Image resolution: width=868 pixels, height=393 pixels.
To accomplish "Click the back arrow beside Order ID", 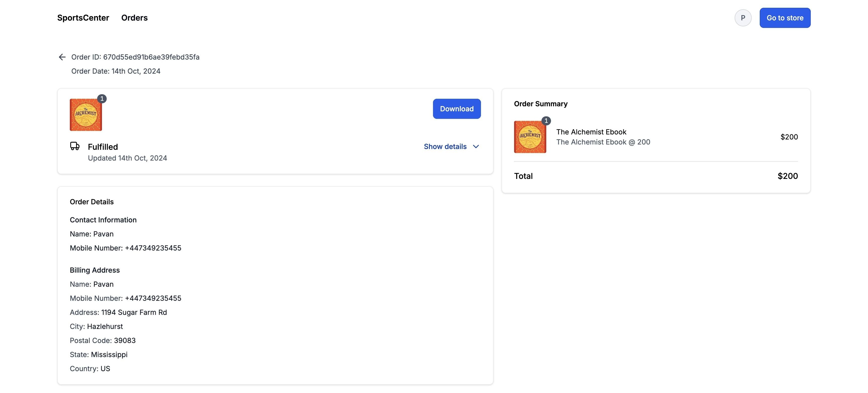I will (x=62, y=57).
